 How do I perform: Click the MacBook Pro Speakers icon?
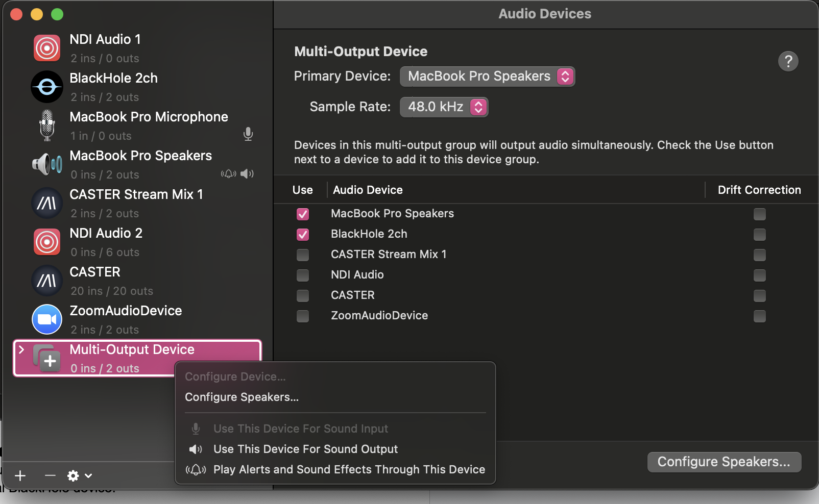tap(46, 164)
